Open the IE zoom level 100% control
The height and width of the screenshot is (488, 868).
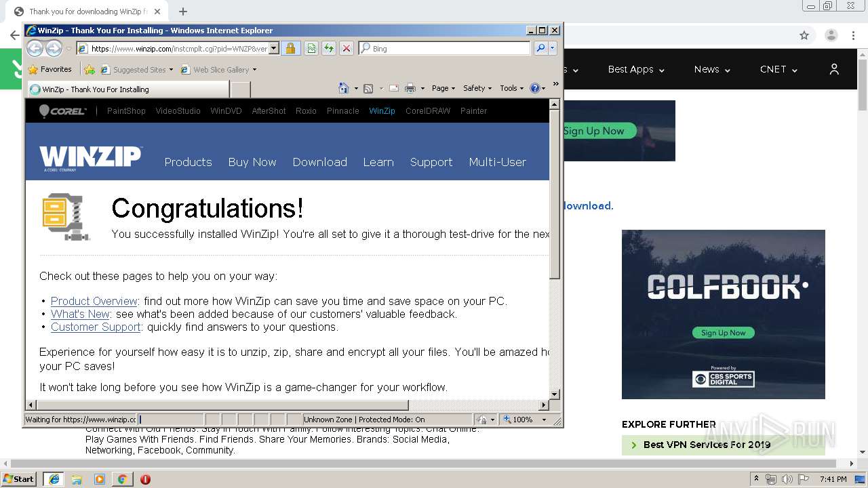click(x=526, y=420)
